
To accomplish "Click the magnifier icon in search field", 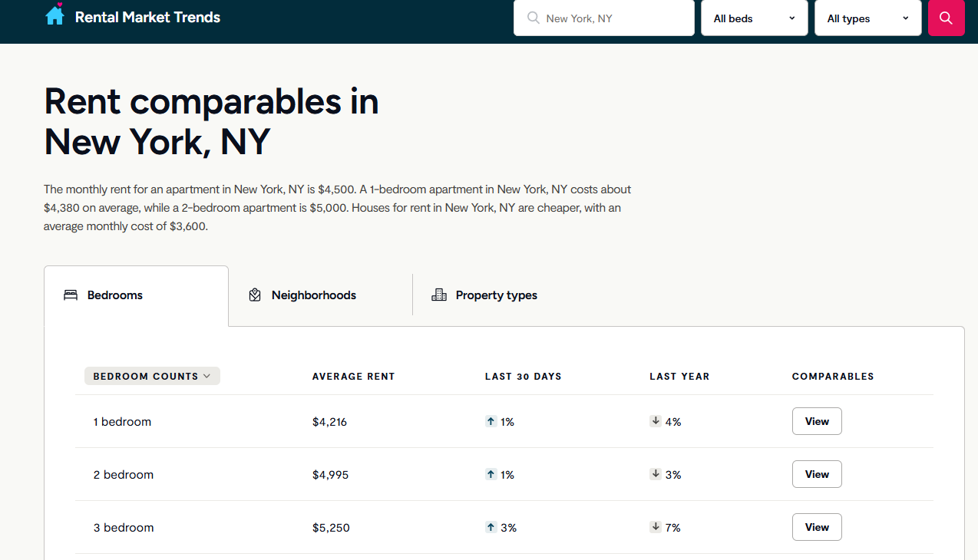I will point(533,18).
